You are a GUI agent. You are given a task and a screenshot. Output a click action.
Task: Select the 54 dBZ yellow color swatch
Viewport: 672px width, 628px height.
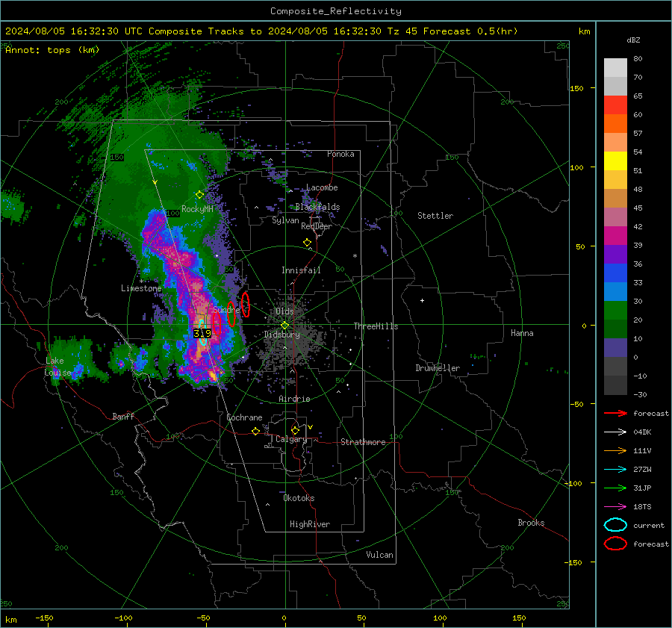pyautogui.click(x=615, y=161)
